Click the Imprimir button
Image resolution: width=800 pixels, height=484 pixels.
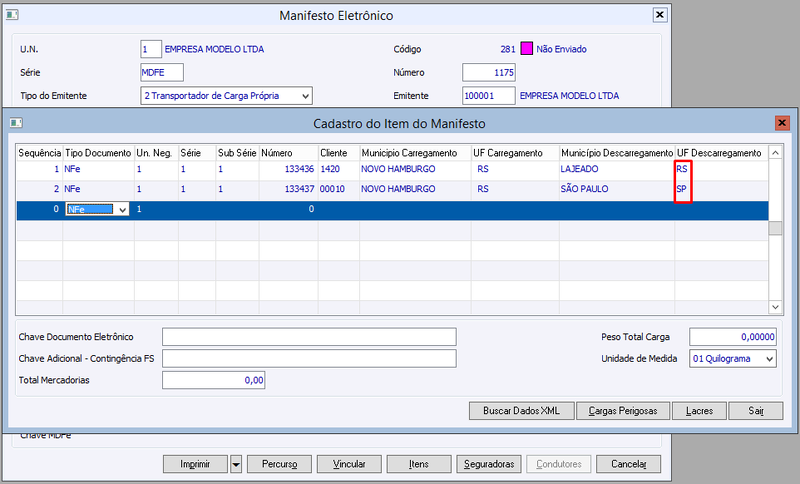click(195, 465)
